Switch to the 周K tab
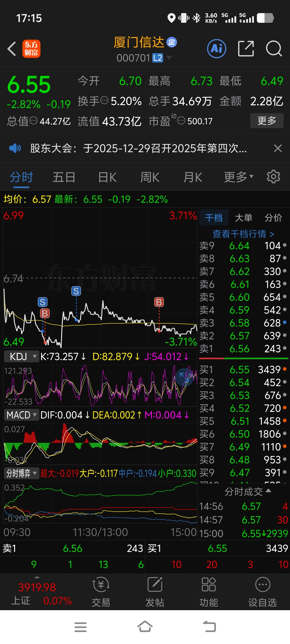Viewport: 290px width, 644px height. (x=150, y=177)
